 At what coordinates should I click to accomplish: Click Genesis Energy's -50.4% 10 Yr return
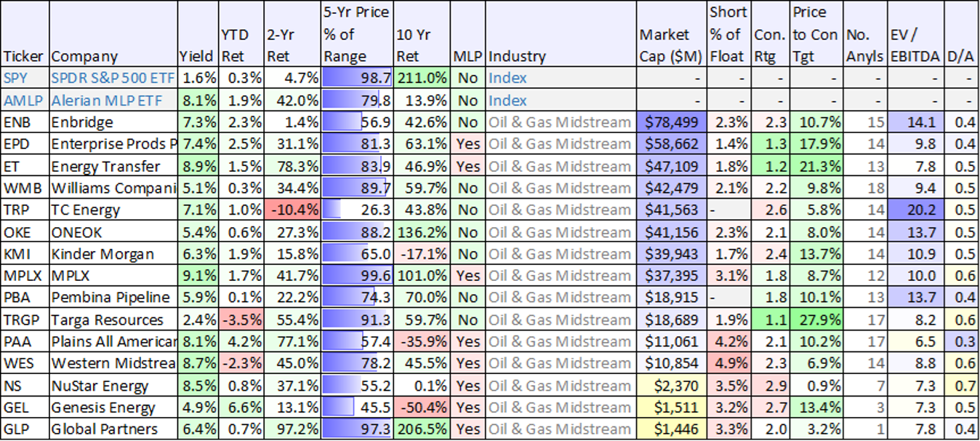click(x=422, y=408)
